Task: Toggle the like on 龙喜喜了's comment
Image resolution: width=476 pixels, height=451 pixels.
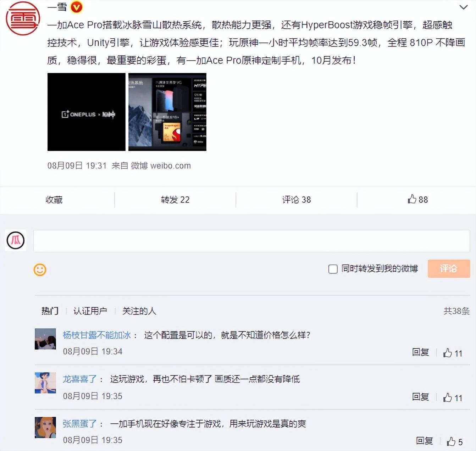Action: pyautogui.click(x=448, y=397)
